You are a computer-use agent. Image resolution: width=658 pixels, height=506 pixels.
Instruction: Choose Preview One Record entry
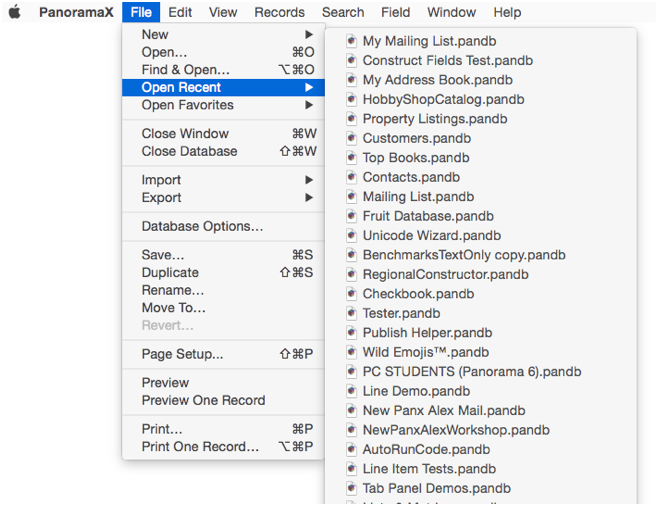(x=223, y=400)
